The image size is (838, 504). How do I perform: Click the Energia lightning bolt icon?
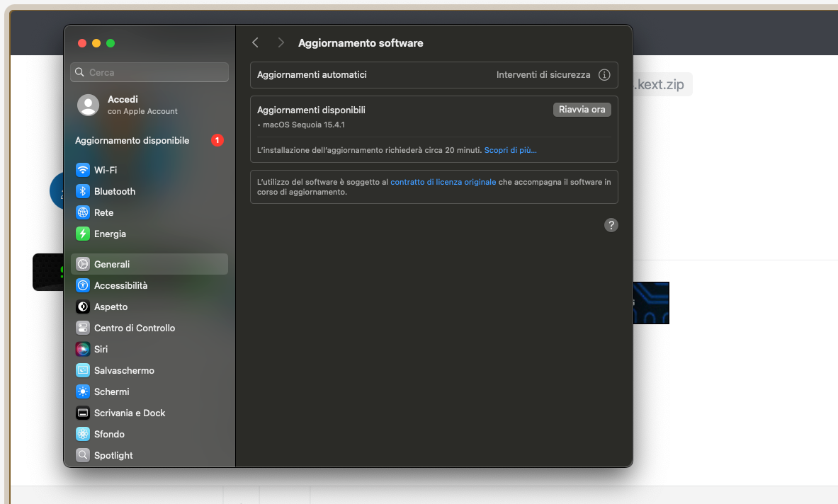83,234
